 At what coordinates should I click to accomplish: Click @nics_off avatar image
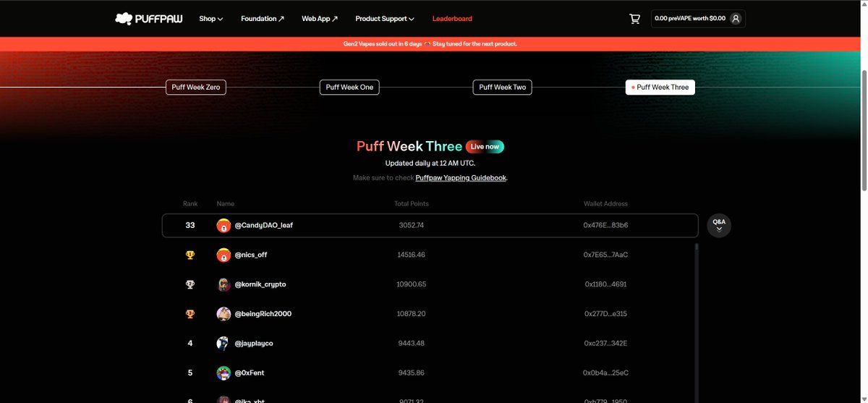(x=224, y=255)
